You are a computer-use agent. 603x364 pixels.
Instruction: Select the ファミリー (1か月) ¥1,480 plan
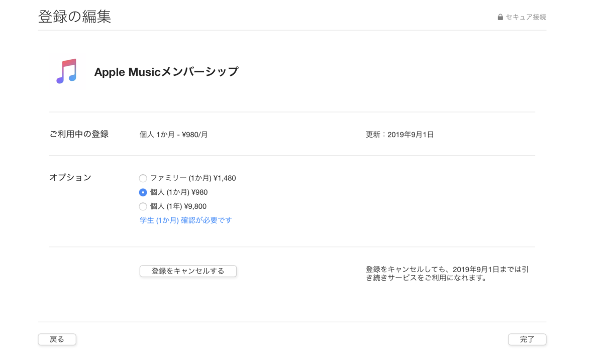[x=143, y=178]
